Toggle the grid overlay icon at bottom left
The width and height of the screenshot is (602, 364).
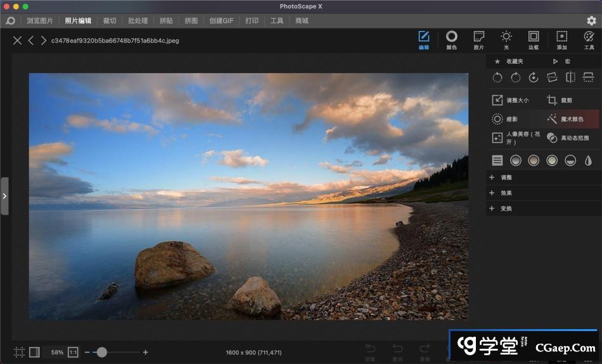[20, 352]
